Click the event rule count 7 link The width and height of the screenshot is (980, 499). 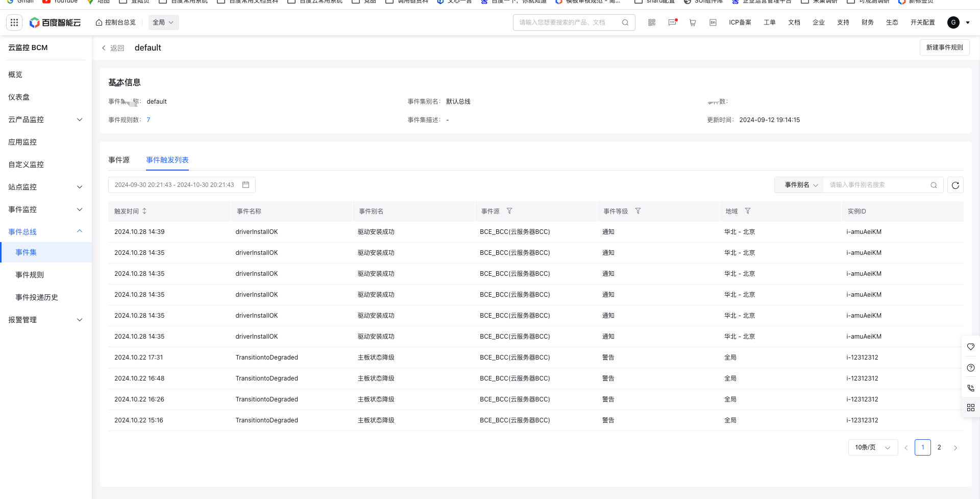tap(149, 120)
